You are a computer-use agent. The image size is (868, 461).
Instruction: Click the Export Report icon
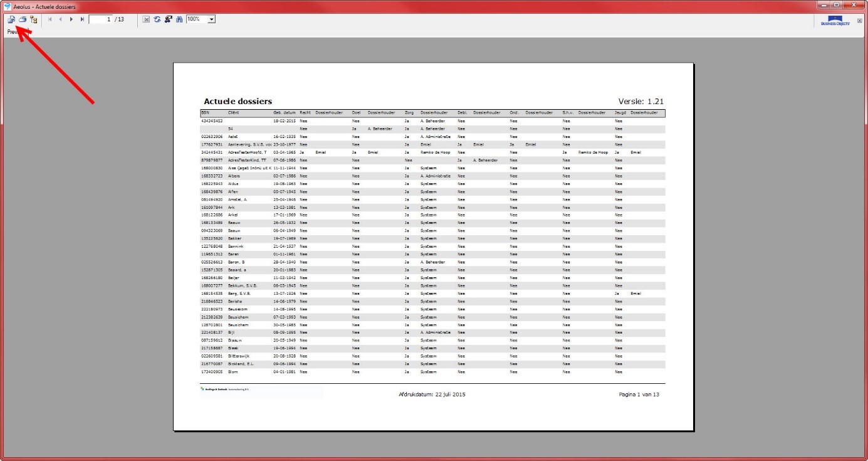(x=11, y=19)
